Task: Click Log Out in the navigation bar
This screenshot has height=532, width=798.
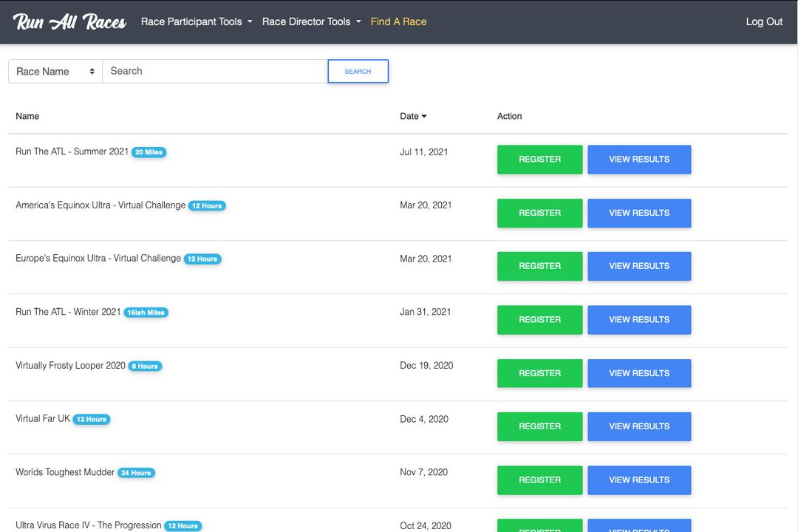Action: [764, 21]
